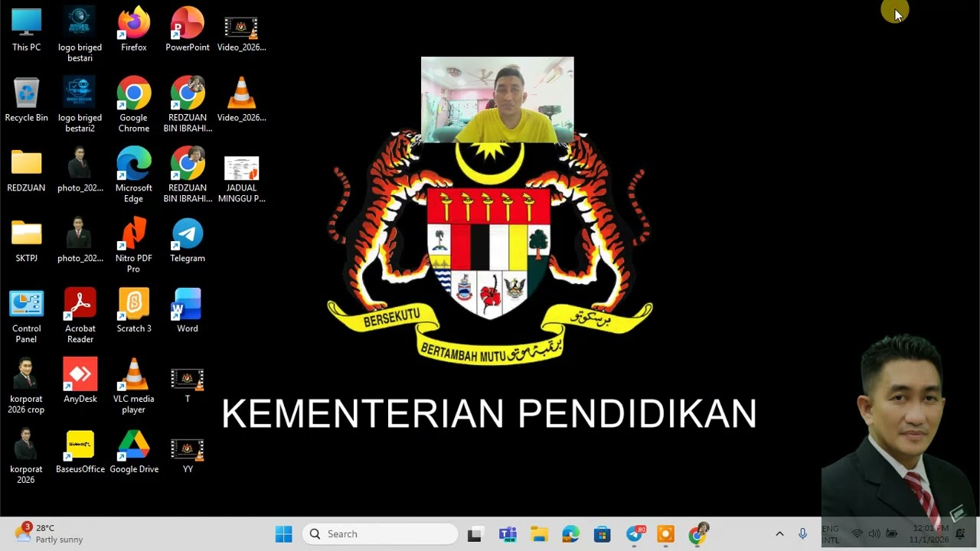Launch Firefox from the desktop

[x=133, y=31]
